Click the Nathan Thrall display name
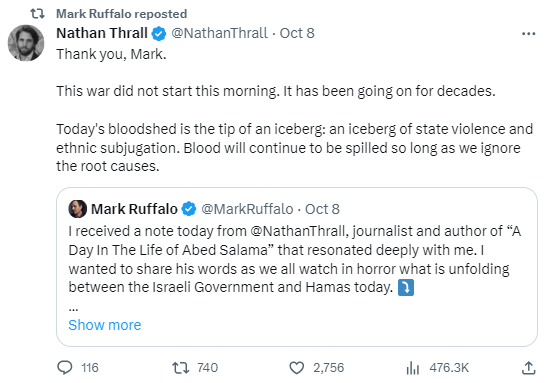Viewport: 550px width, 383px height. 102,33
